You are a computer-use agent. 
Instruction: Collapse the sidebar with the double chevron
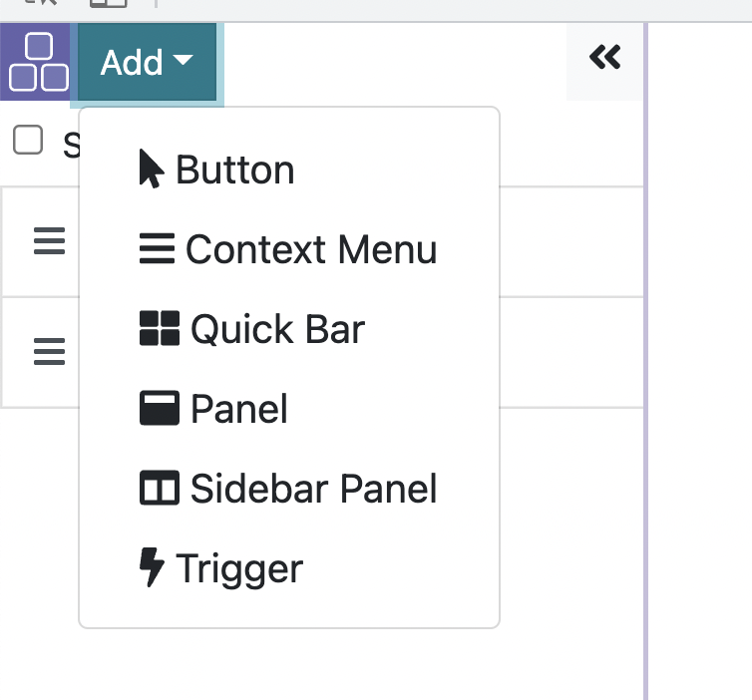coord(604,58)
